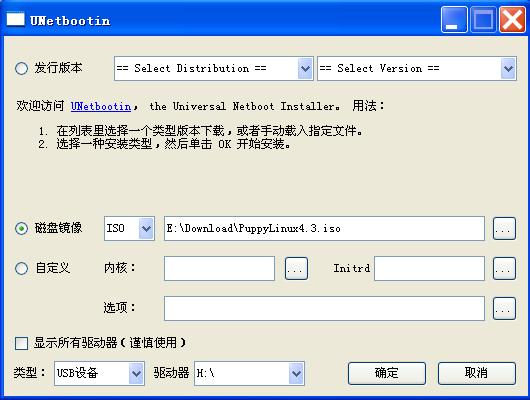The image size is (530, 400).
Task: Click the 选项 options ellipsis browse button
Action: [504, 308]
